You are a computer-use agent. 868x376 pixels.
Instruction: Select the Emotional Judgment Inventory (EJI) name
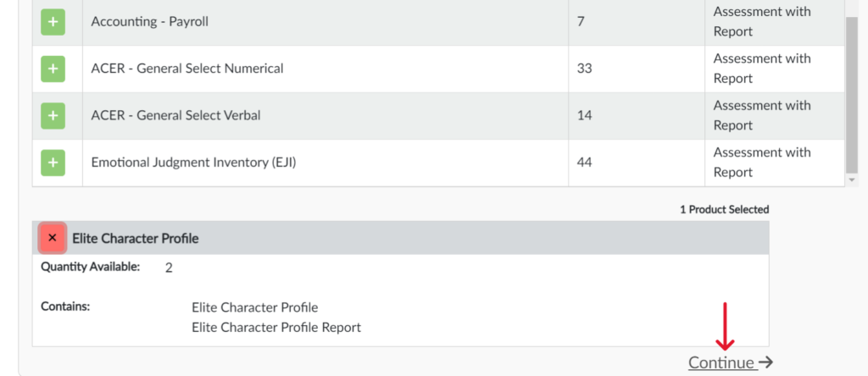193,162
